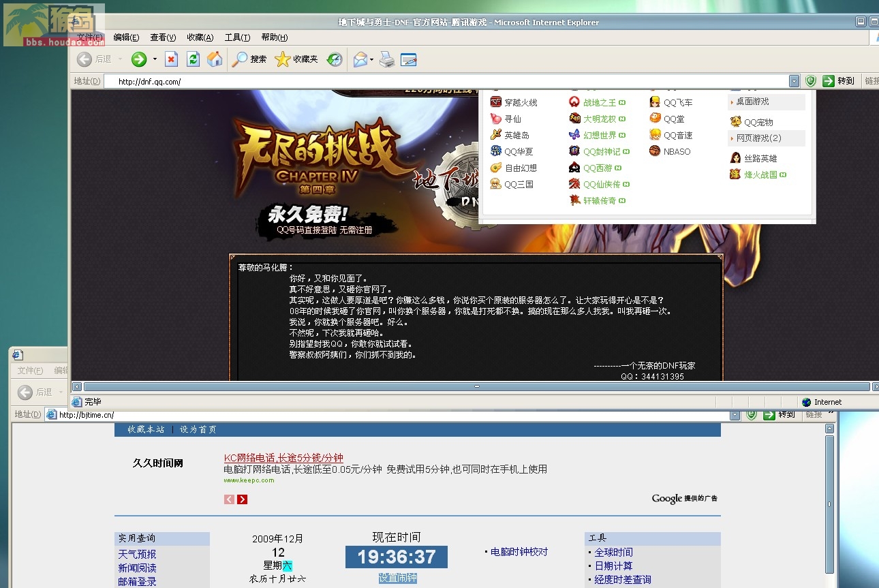Image resolution: width=879 pixels, height=588 pixels.
Task: Open 英雄岛 game link
Action: pyautogui.click(x=516, y=135)
